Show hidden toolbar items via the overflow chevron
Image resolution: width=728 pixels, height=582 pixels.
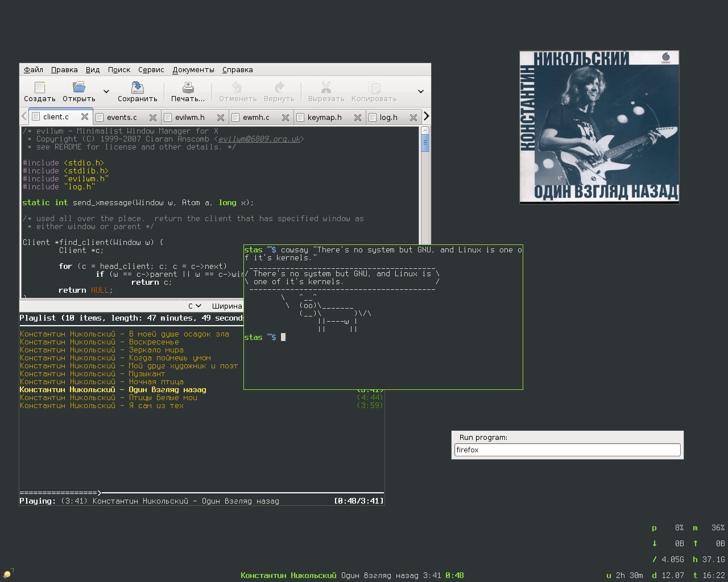421,91
